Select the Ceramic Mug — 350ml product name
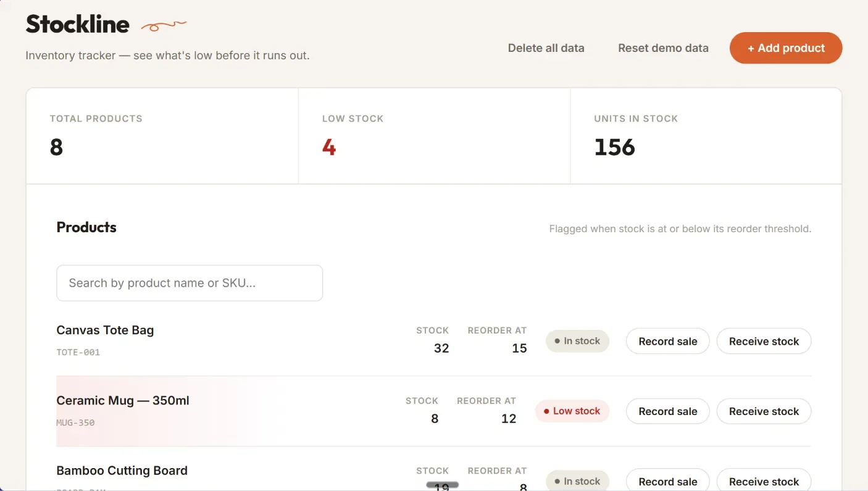 [x=123, y=400]
